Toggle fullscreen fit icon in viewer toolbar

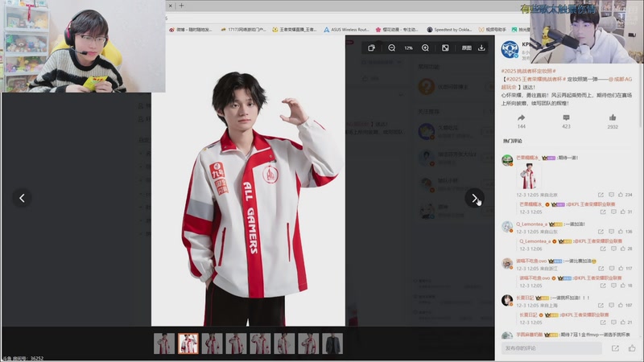pos(445,48)
